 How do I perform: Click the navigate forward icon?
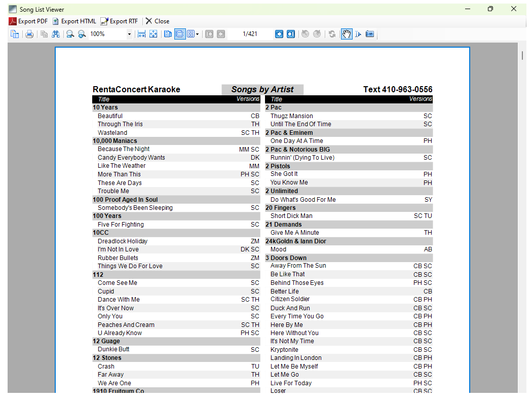coord(317,34)
